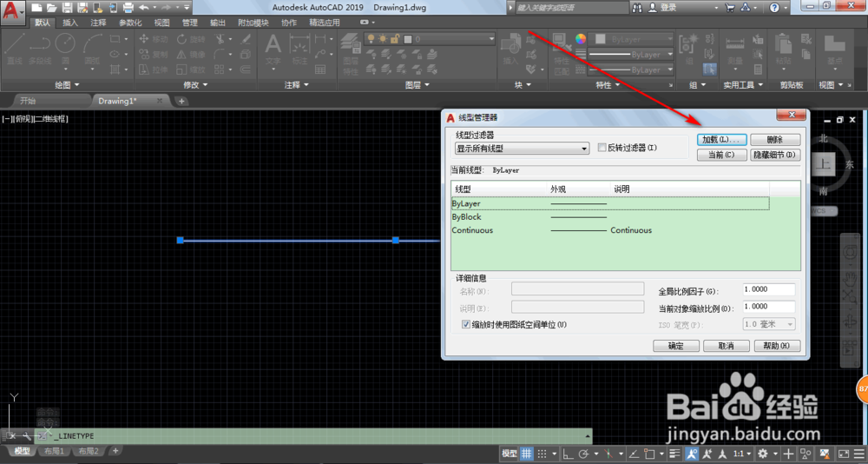Viewport: 868px width, 464px height.
Task: Toggle ortho mode in status bar
Action: pos(568,454)
